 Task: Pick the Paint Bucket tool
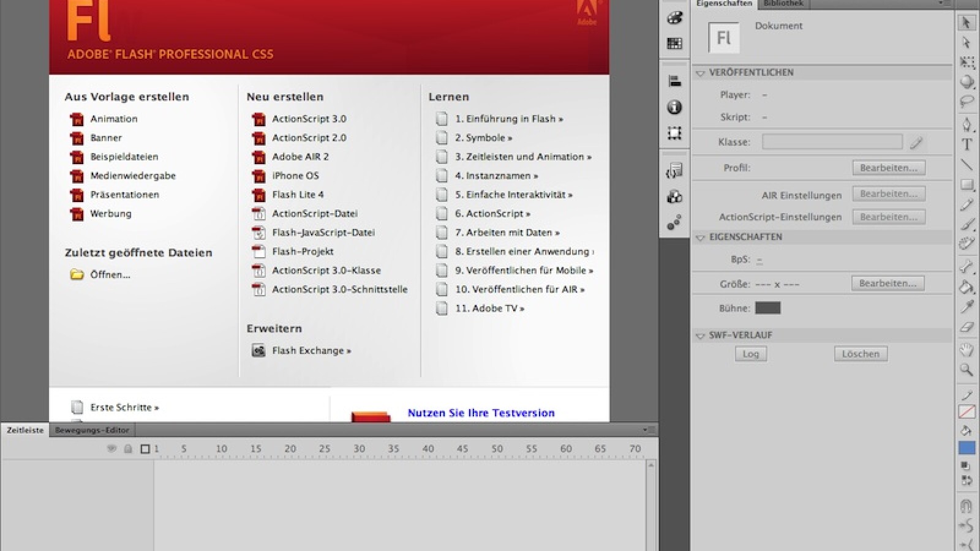(967, 286)
